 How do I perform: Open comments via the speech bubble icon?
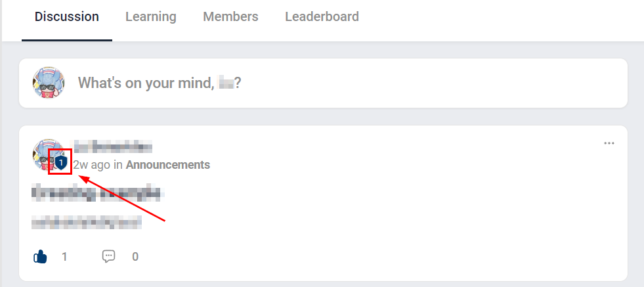coord(109,257)
